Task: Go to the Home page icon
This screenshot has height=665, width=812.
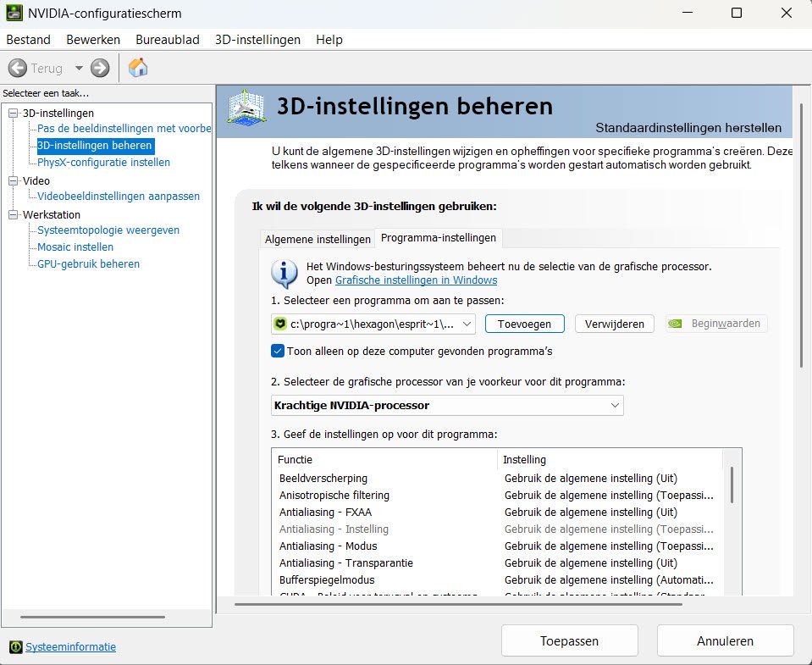Action: 138,68
